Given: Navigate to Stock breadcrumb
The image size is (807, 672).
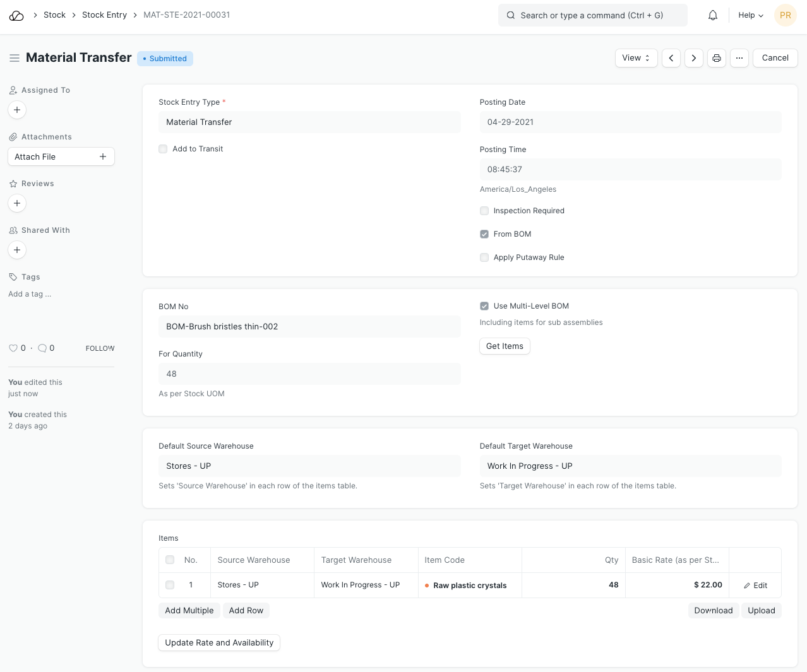Looking at the screenshot, I should 54,15.
